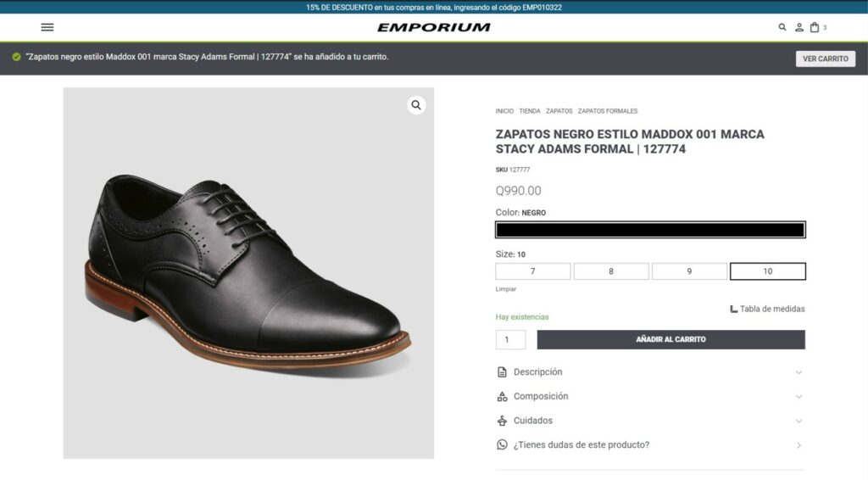Click Añadir al carrito button

tap(671, 339)
